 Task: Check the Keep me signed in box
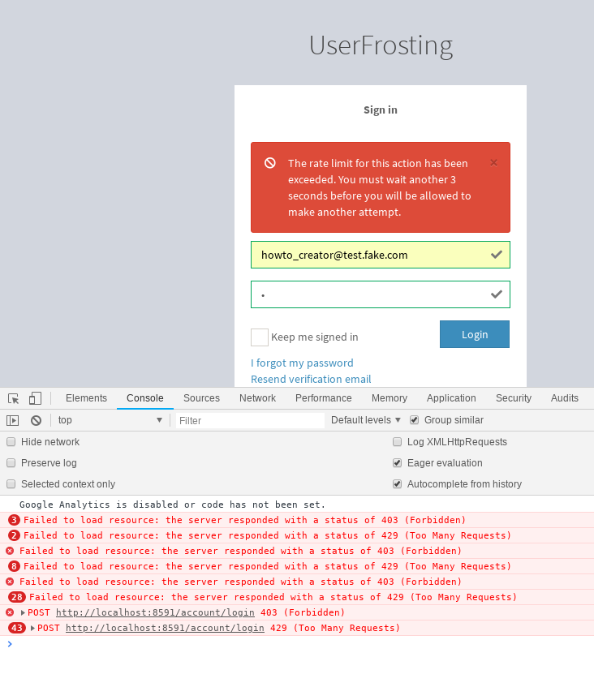tap(260, 337)
